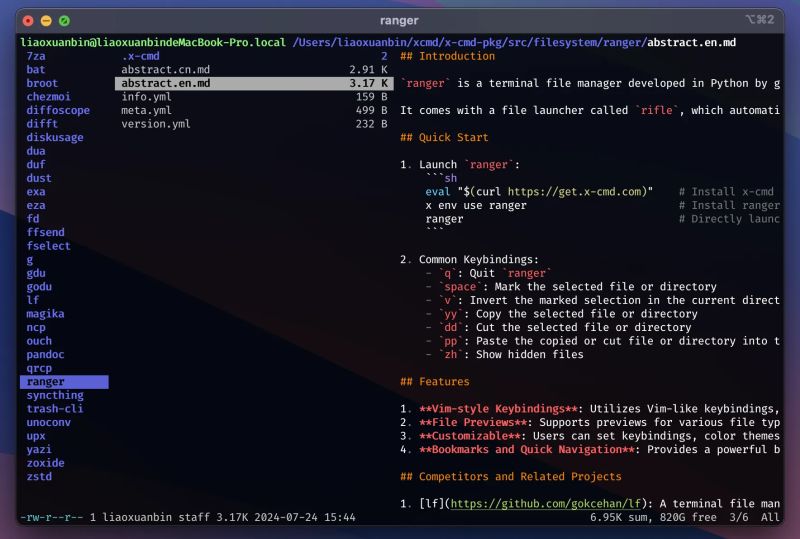Select the upx directory entry
This screenshot has height=539, width=800.
coord(36,436)
